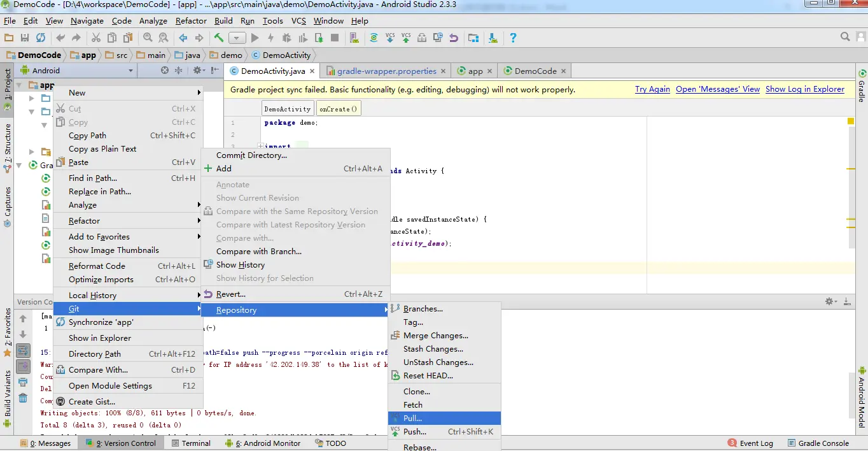Open Project panel gear settings dropdown

click(x=199, y=71)
